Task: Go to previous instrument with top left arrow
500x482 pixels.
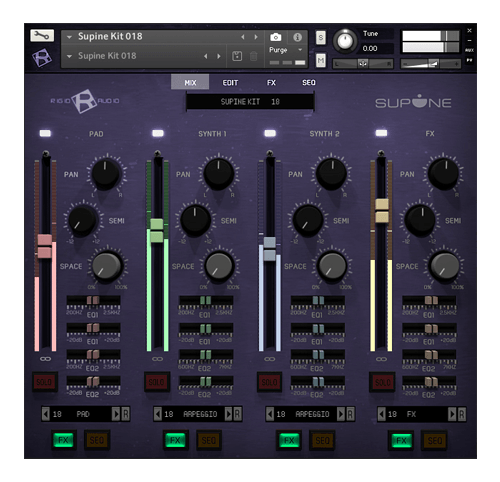Action: pos(243,37)
